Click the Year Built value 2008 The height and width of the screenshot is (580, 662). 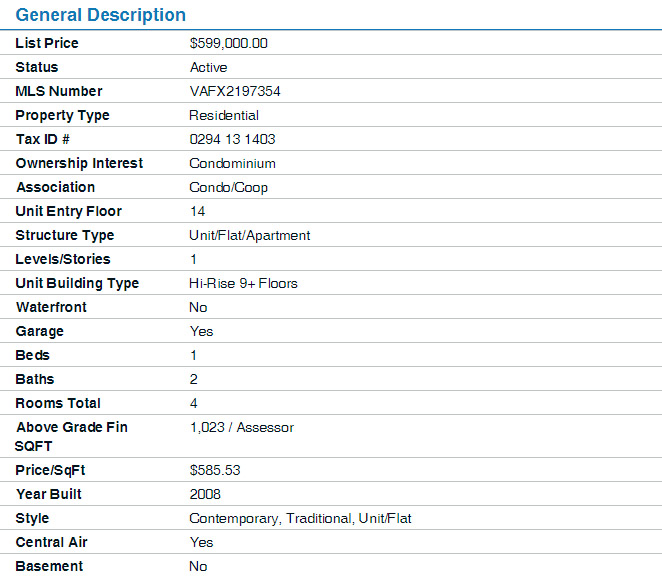pyautogui.click(x=205, y=494)
